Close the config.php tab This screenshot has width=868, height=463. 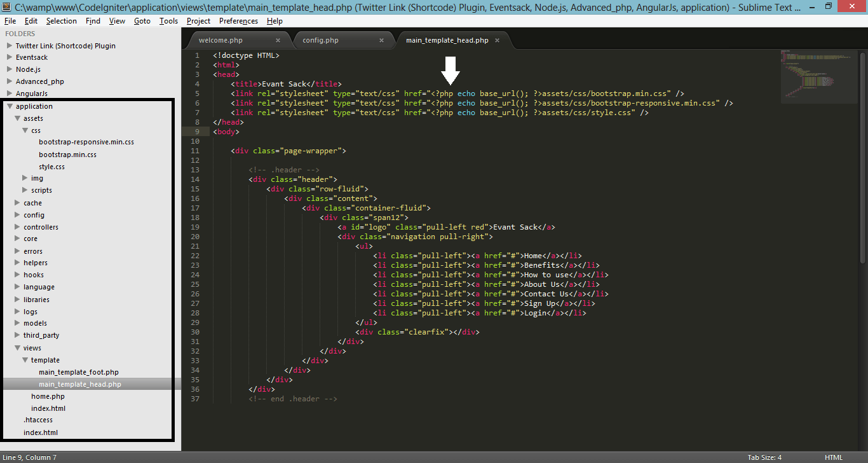coord(381,39)
